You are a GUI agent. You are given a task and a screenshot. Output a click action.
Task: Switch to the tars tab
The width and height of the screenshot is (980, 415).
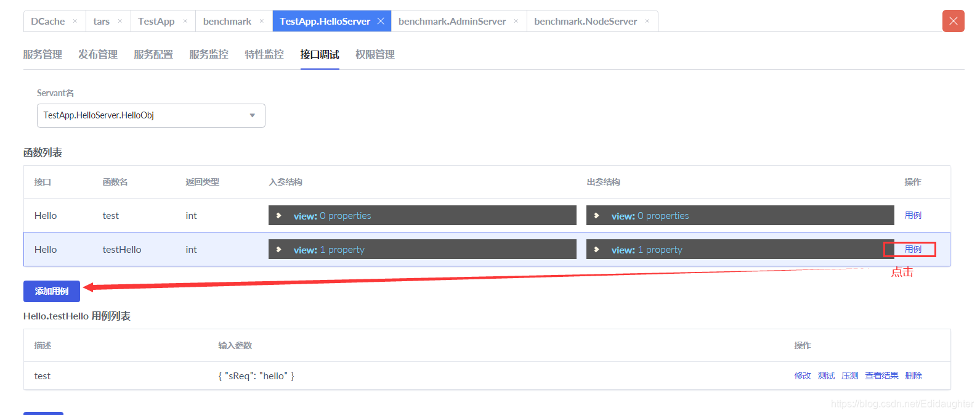pos(102,21)
